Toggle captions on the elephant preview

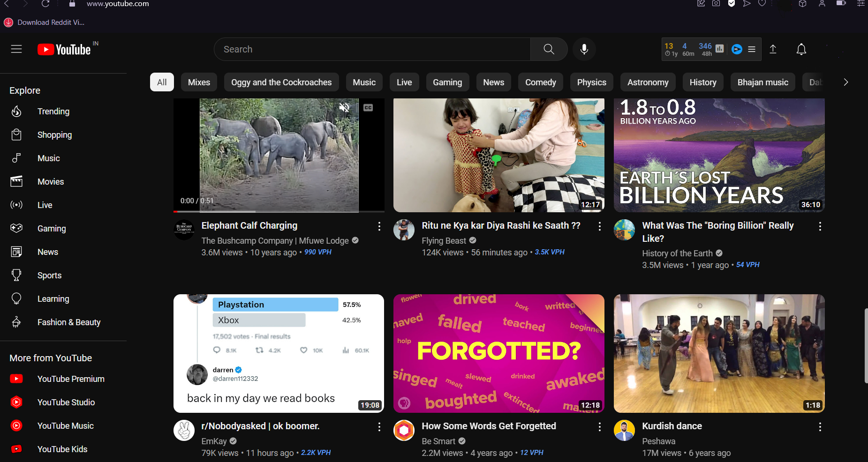pos(368,108)
